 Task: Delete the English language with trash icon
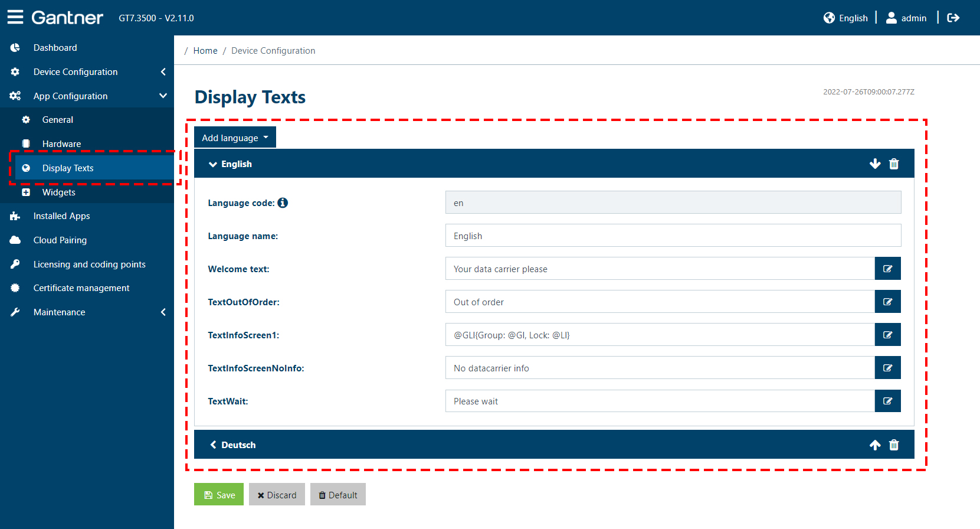tap(894, 164)
